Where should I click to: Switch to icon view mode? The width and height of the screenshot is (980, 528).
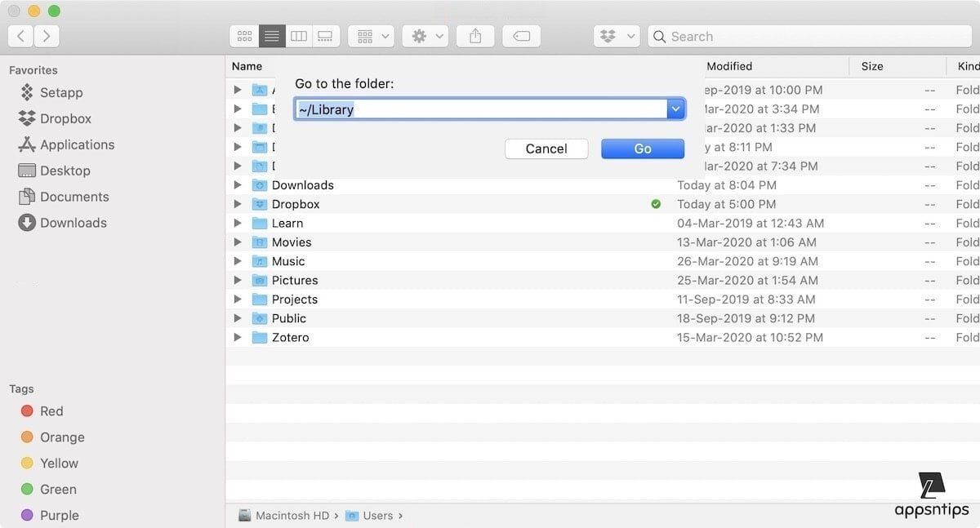tap(244, 36)
